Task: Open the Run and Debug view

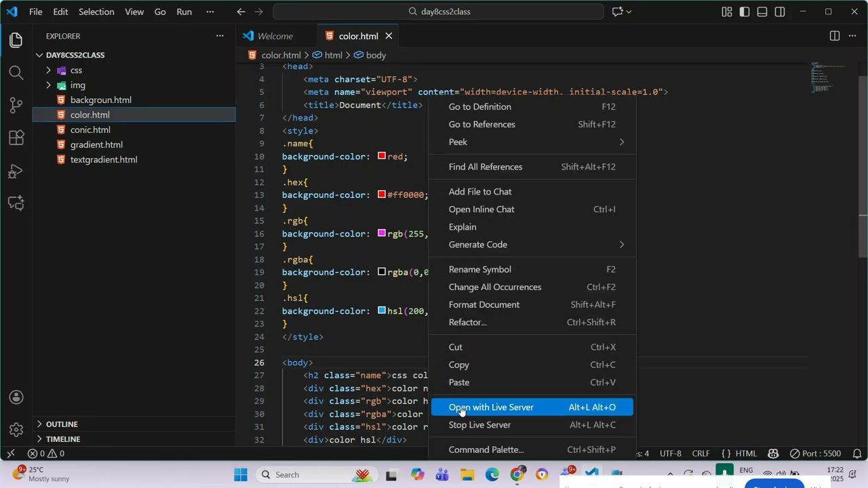Action: coord(16,170)
